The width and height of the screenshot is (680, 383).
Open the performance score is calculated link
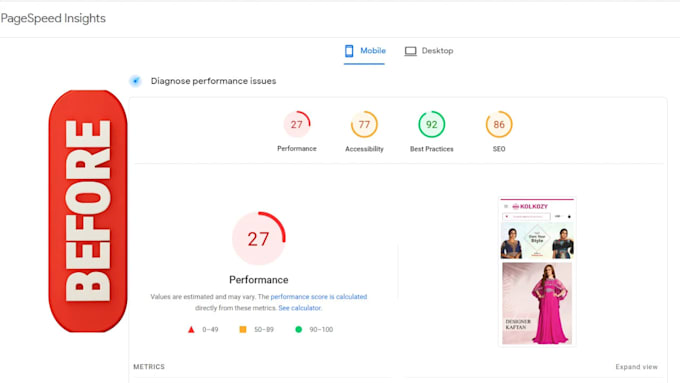(x=319, y=297)
